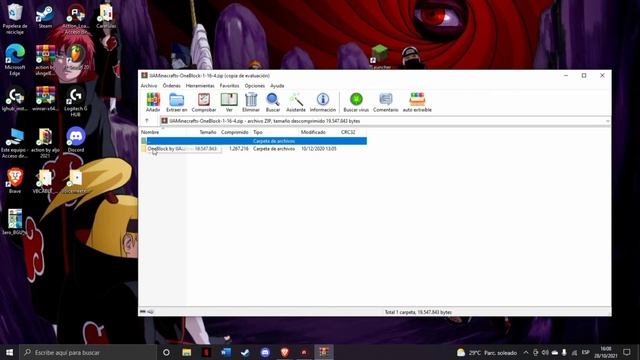The width and height of the screenshot is (640, 360).
Task: Select the FL Studio 20 desktop icon
Action: pos(76,57)
